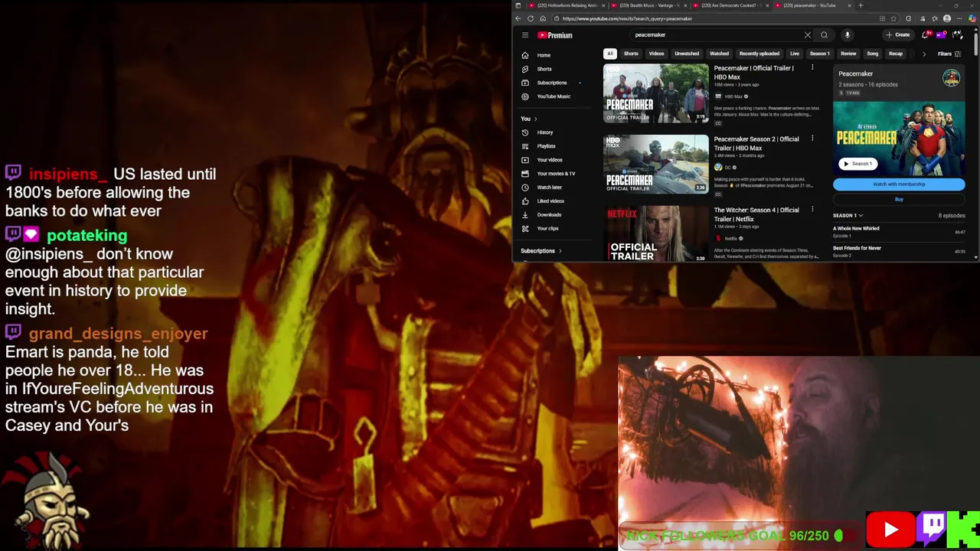This screenshot has height=551, width=980.
Task: Open the browser profile icon
Action: 947,18
